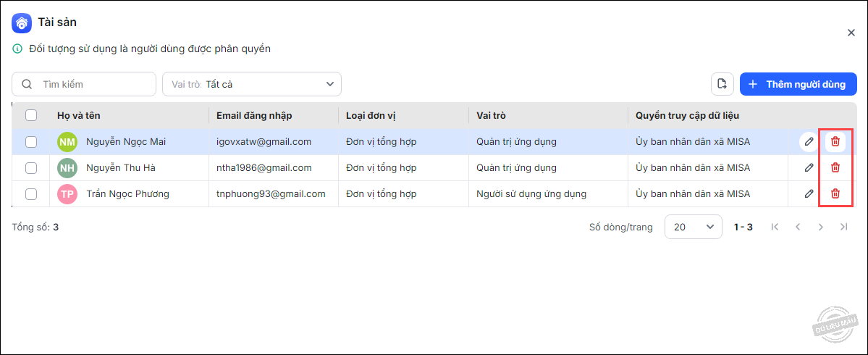Close the Tài sản dialog
This screenshot has width=868, height=355.
(851, 33)
